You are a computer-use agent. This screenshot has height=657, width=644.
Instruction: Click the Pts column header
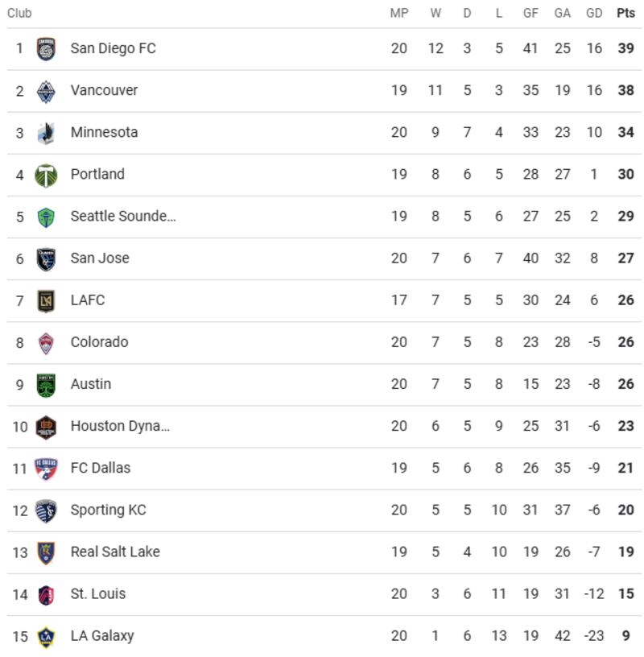pos(625,13)
